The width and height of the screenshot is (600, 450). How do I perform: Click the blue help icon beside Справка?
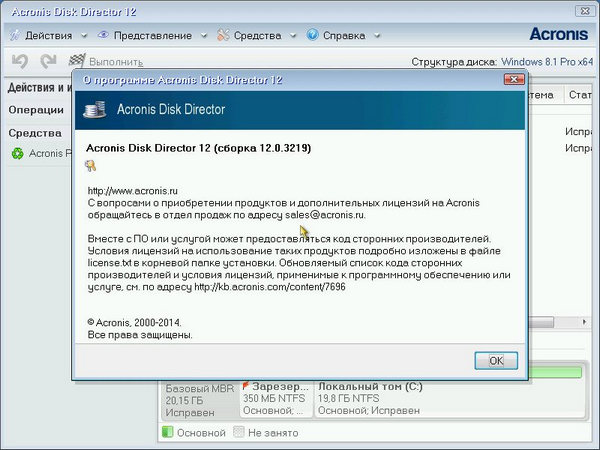313,35
